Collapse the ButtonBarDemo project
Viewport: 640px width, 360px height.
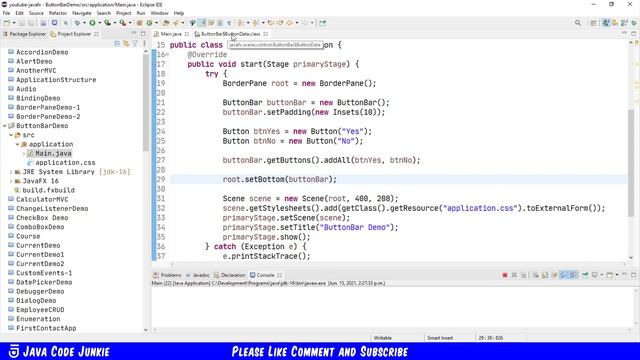click(5, 126)
